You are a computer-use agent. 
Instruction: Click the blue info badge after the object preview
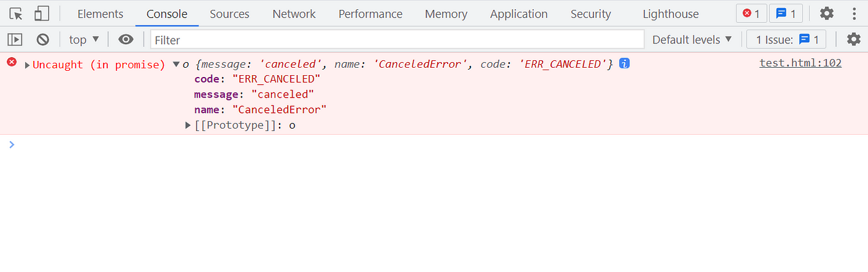coord(624,63)
